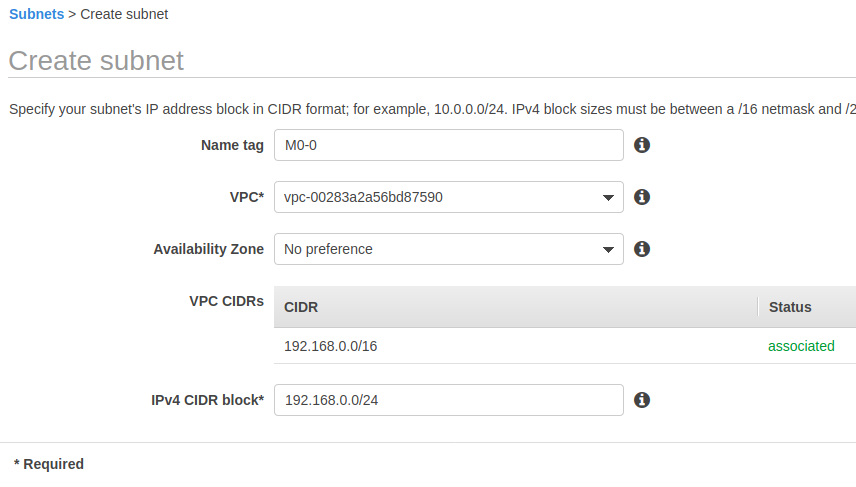Screen dimensions: 856x487
Task: Click the info icon next to VPC
Action: tap(643, 197)
